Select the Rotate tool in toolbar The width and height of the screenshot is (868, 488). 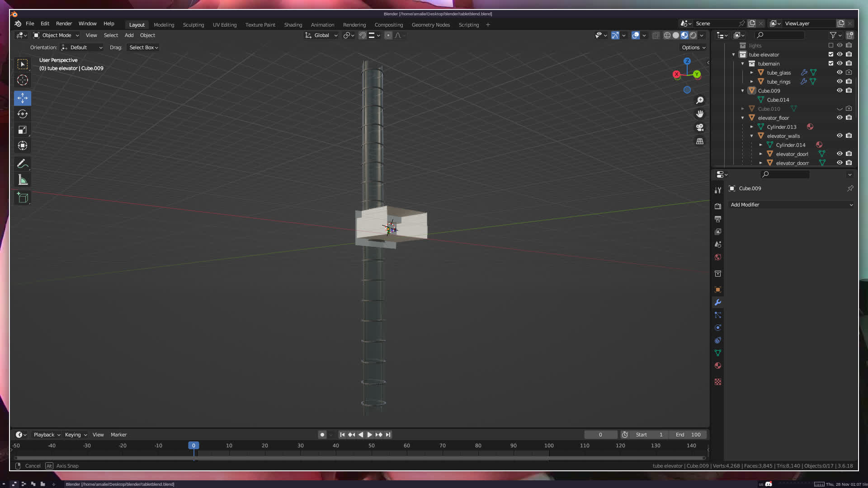pyautogui.click(x=23, y=114)
